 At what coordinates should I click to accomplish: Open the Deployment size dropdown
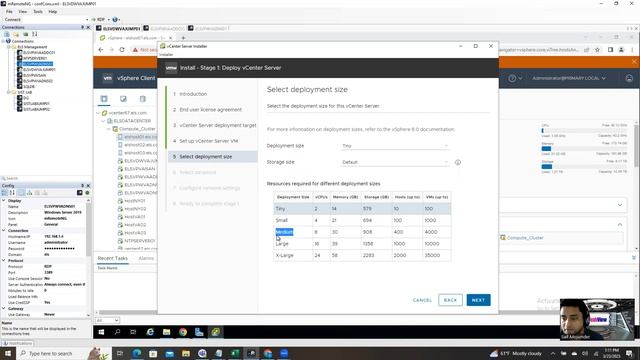[395, 146]
